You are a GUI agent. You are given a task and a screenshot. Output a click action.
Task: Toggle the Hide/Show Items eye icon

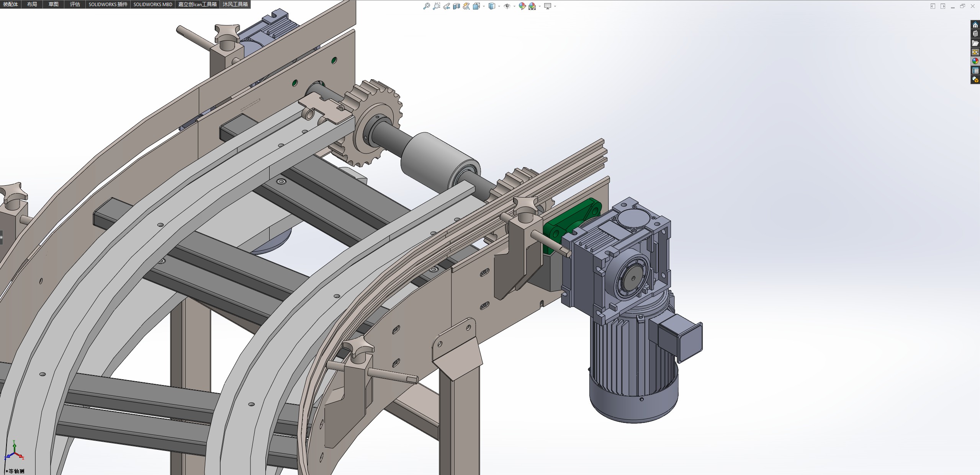(x=506, y=6)
